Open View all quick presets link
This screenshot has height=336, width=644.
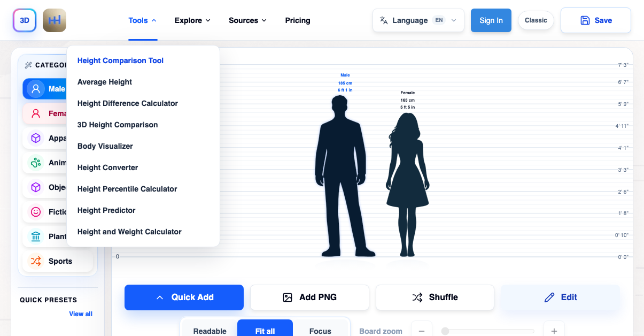[81, 314]
